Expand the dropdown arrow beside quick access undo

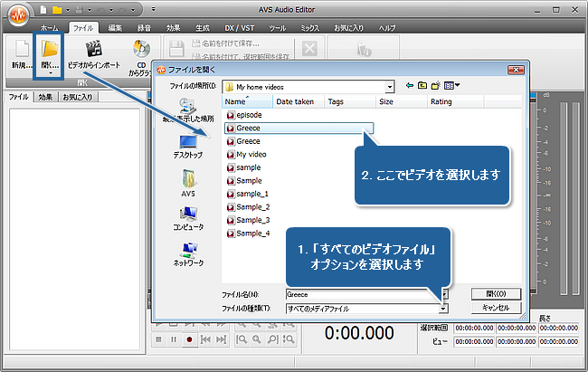(x=111, y=11)
